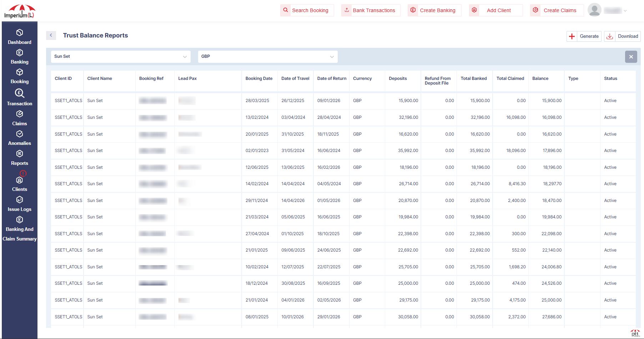Open the Booking section
Image resolution: width=644 pixels, height=339 pixels.
click(x=20, y=76)
